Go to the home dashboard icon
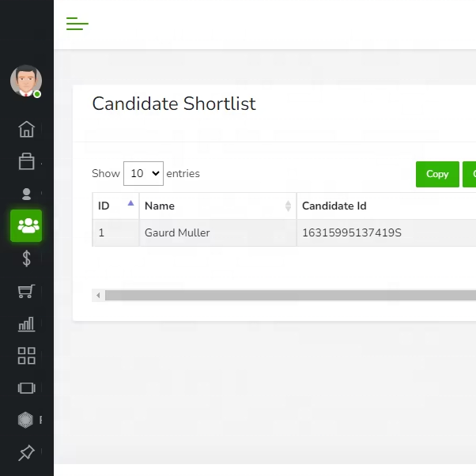 [x=26, y=129]
